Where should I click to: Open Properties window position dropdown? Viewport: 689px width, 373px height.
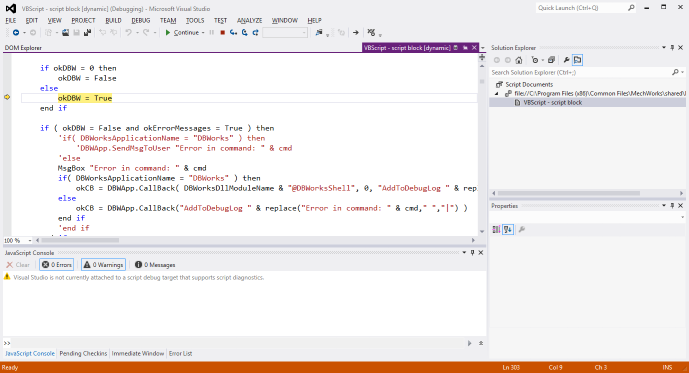(x=664, y=206)
